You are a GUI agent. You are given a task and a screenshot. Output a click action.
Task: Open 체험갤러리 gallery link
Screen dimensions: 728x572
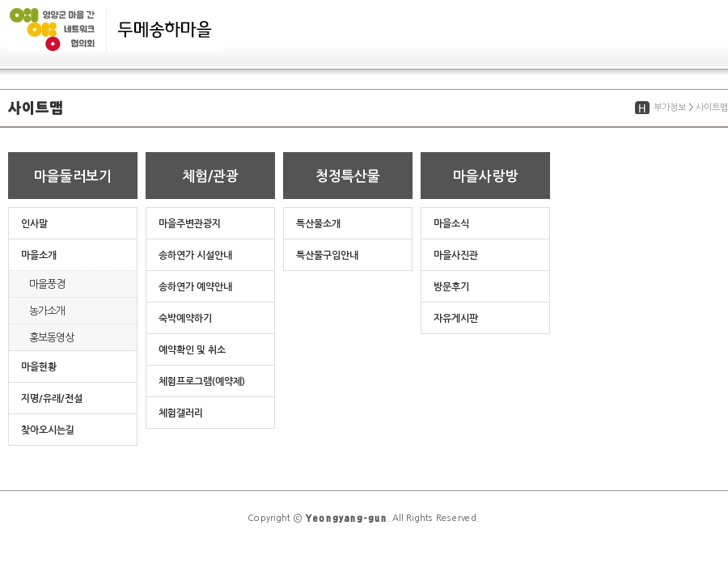(x=210, y=413)
